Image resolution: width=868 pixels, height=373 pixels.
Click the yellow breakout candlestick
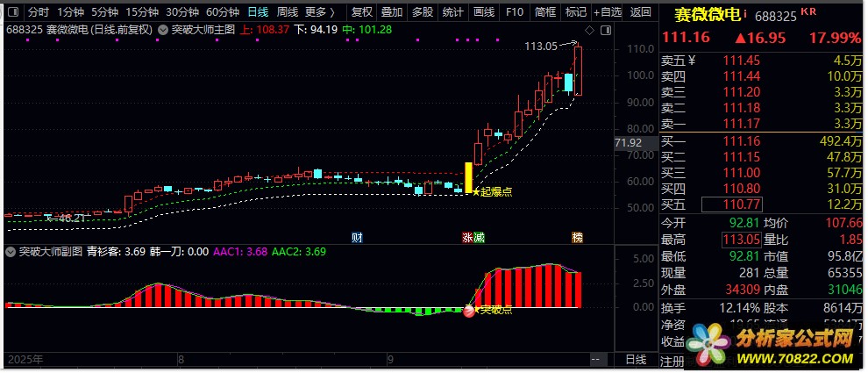coord(468,177)
